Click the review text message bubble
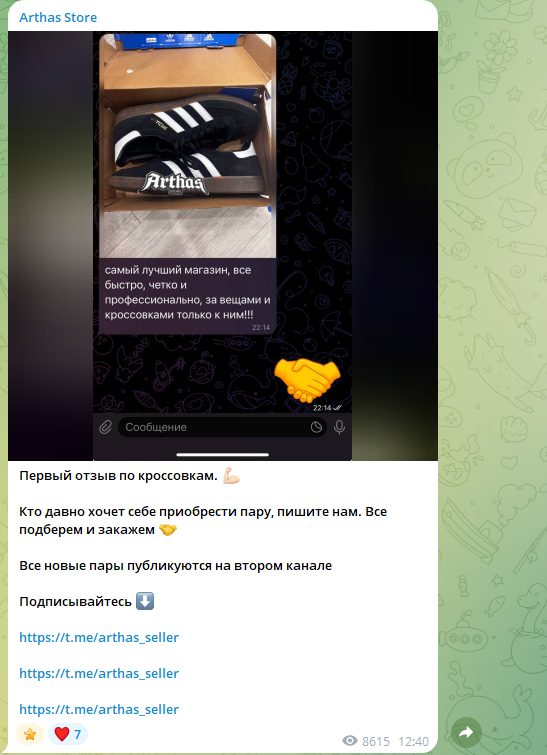The image size is (547, 755). point(188,296)
